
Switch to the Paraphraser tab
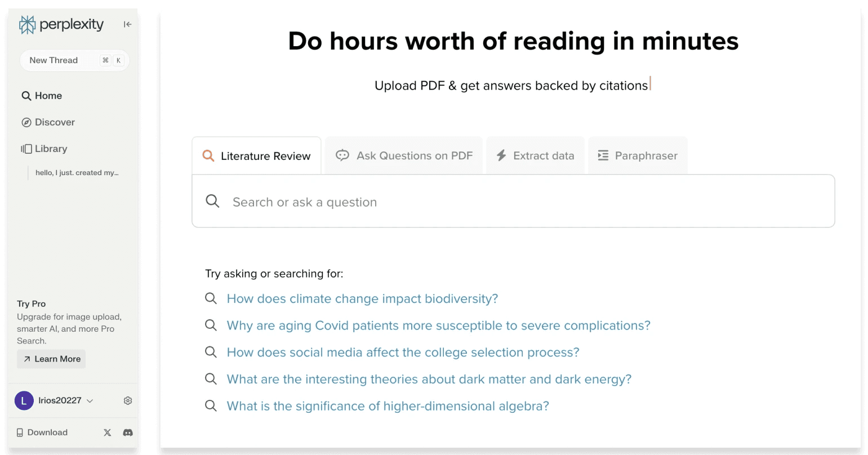point(638,155)
